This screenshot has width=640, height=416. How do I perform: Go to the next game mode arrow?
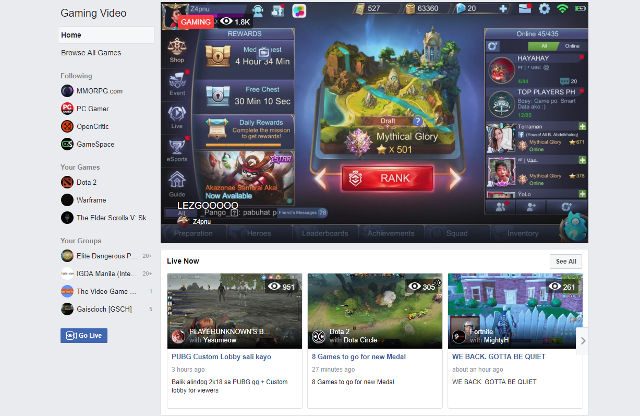click(455, 178)
